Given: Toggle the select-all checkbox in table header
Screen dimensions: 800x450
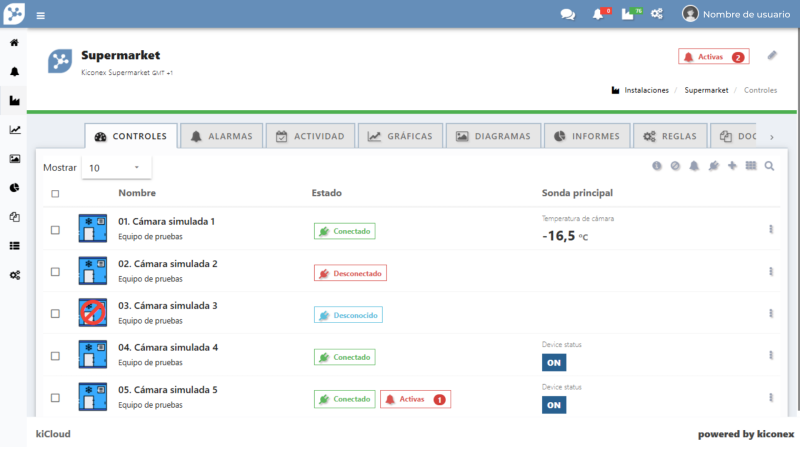Looking at the screenshot, I should click(55, 194).
